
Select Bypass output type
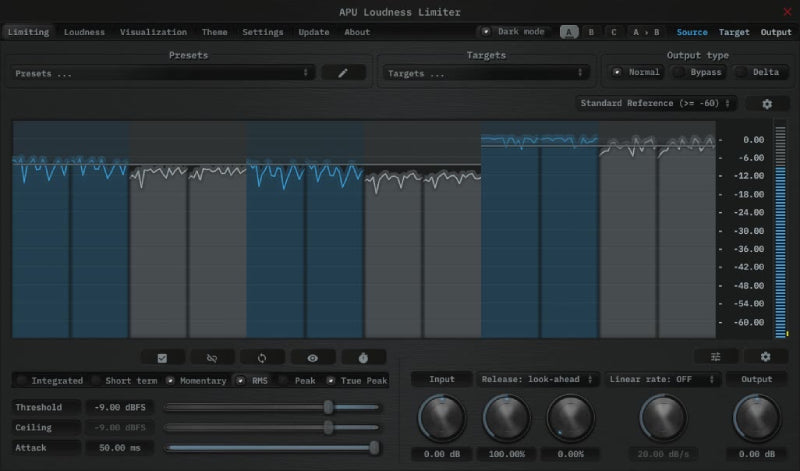point(698,72)
